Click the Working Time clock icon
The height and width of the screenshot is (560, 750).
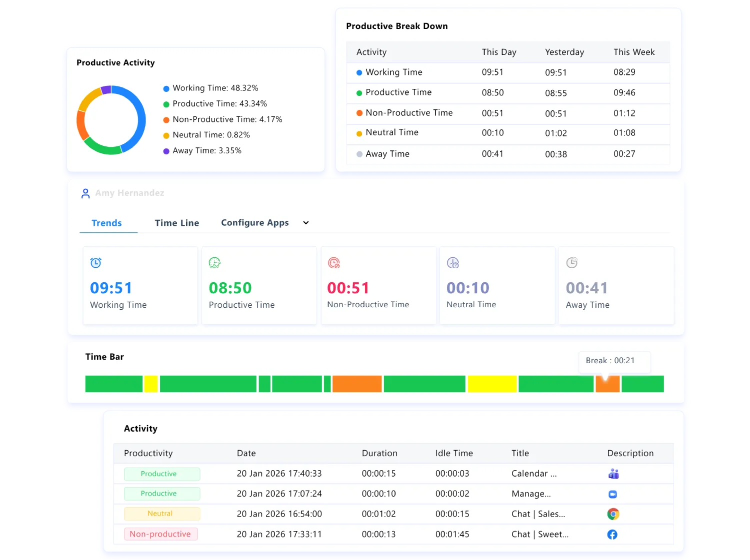pyautogui.click(x=95, y=262)
